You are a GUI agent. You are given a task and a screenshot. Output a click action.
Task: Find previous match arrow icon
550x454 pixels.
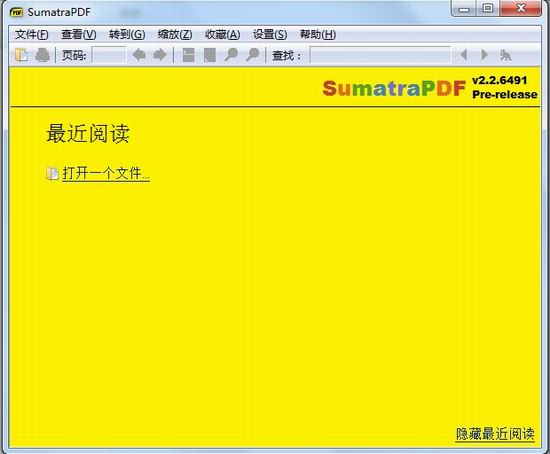click(464, 55)
